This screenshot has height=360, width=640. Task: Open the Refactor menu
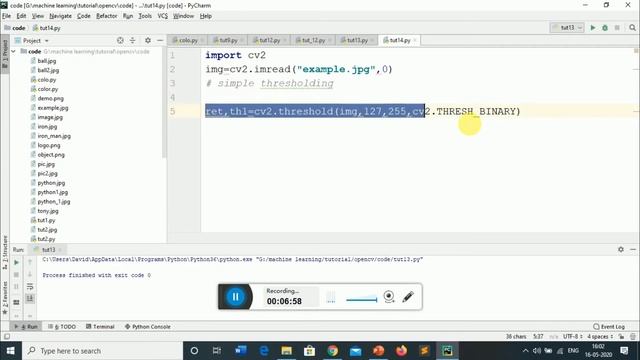(107, 16)
